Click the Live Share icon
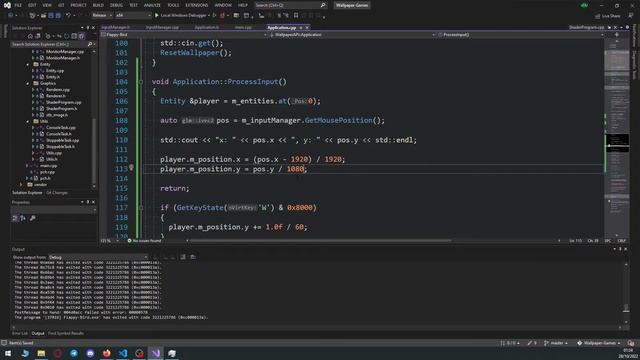640x360 pixels. [598, 16]
